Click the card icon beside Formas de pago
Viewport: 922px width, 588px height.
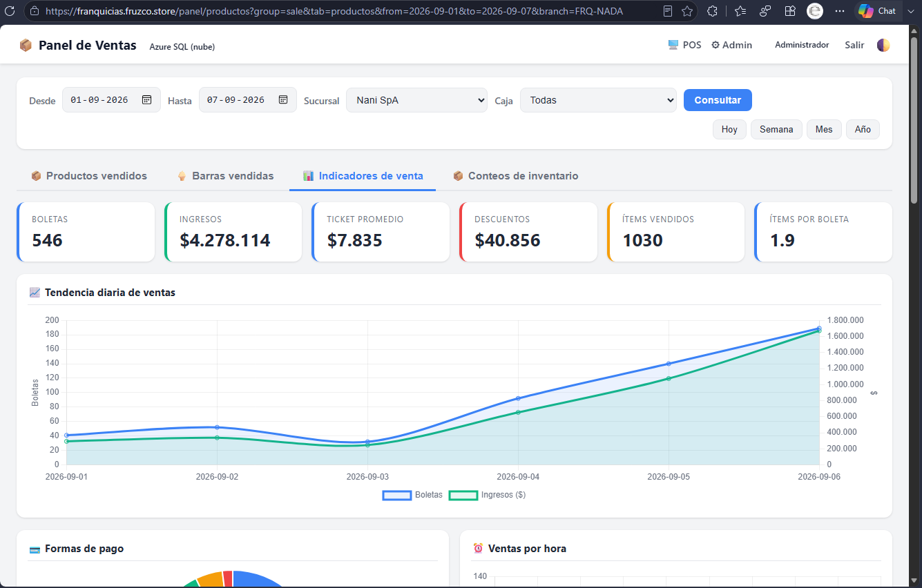pyautogui.click(x=35, y=549)
